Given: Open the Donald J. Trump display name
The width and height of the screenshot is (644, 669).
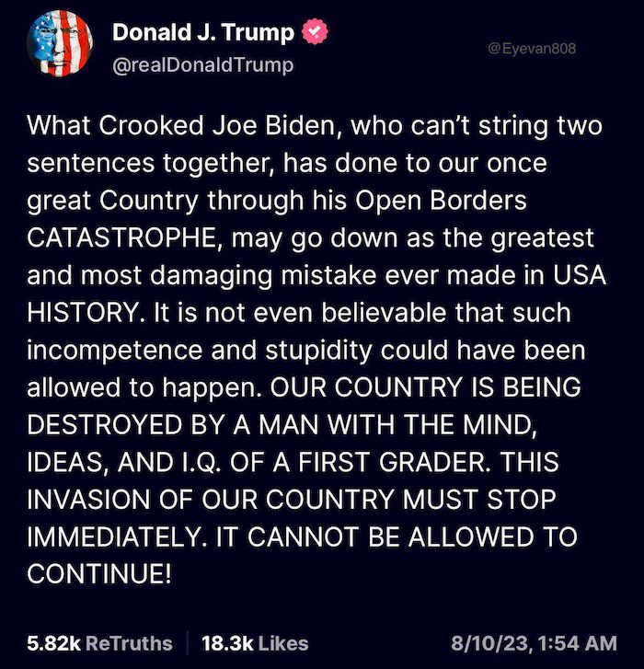Looking at the screenshot, I should [203, 32].
